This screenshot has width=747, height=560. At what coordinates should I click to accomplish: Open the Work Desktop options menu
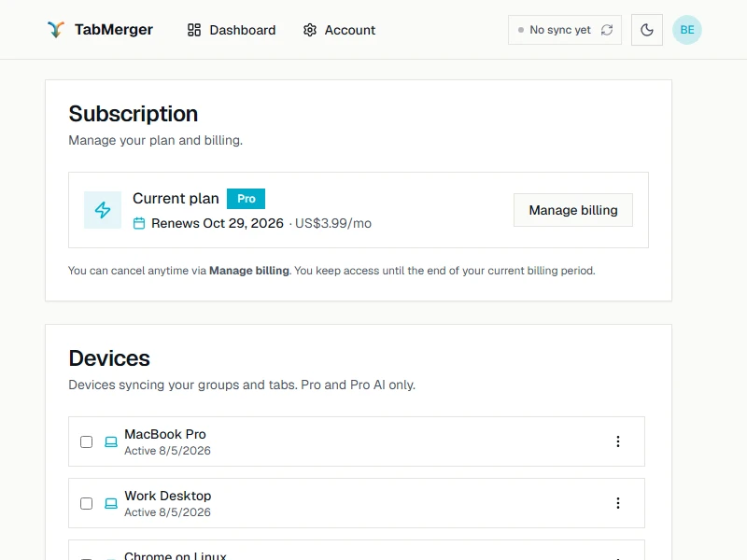[618, 503]
